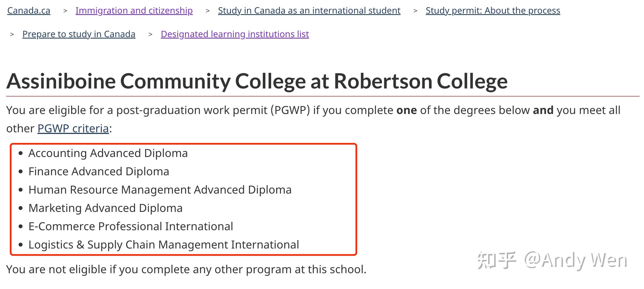Image resolution: width=644 pixels, height=289 pixels.
Task: Open the Canada.ca homepage link
Action: tap(29, 10)
